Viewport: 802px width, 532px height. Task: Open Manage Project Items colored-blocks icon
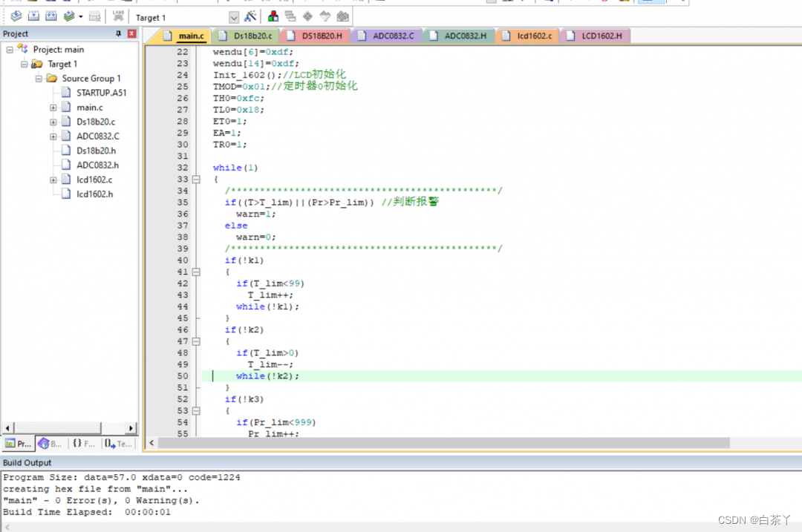273,17
